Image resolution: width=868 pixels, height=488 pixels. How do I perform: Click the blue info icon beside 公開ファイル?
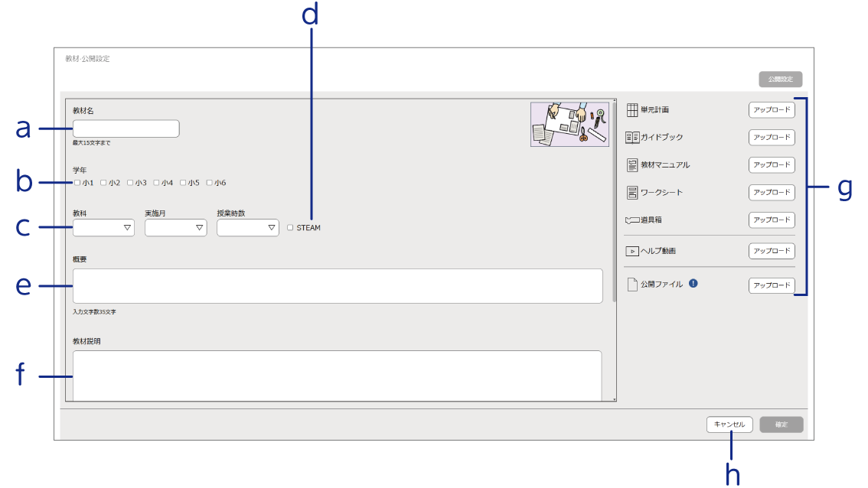(x=693, y=283)
